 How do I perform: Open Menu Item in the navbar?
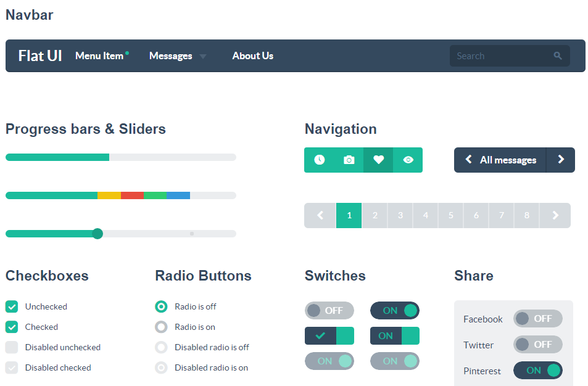[x=99, y=56]
